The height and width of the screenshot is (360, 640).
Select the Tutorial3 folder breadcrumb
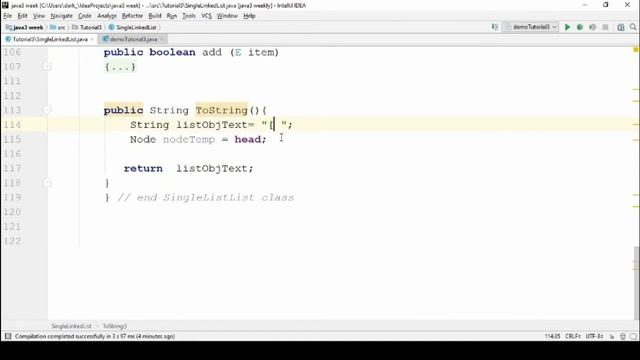coord(87,27)
